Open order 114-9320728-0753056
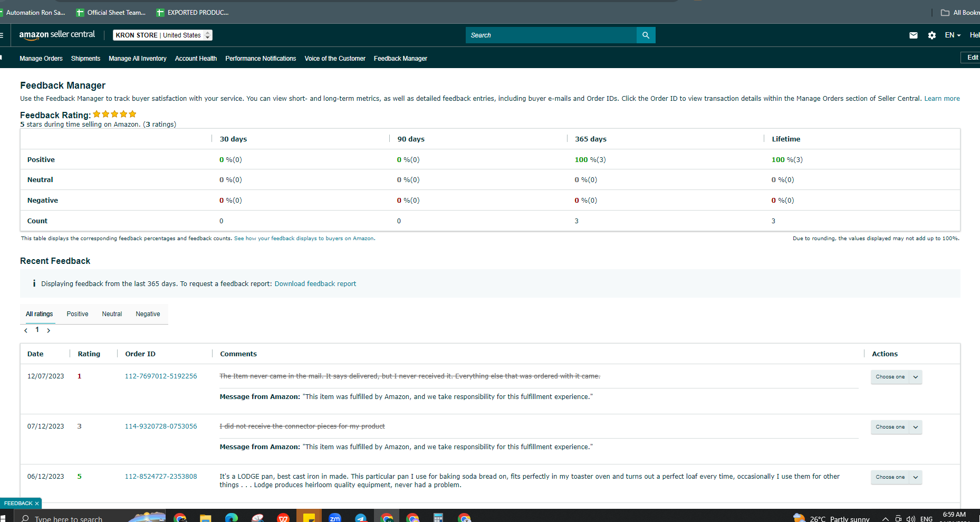The image size is (980, 522). click(x=161, y=426)
